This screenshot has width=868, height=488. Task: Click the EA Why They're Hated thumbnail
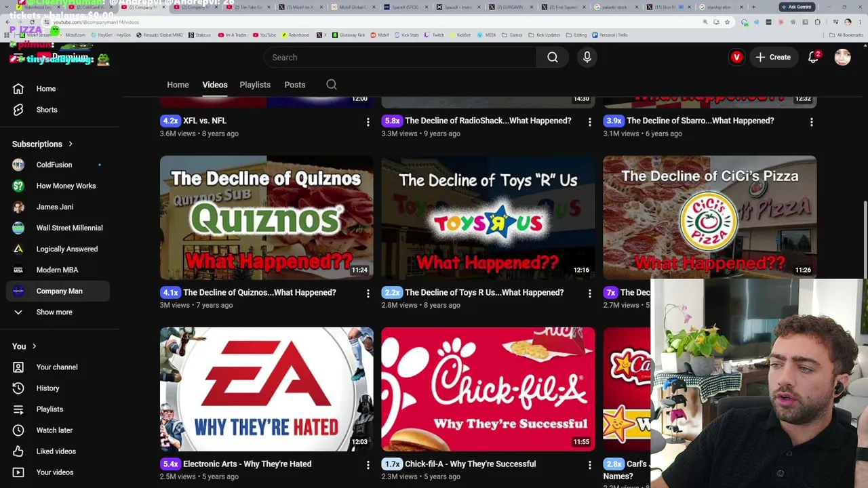click(267, 389)
